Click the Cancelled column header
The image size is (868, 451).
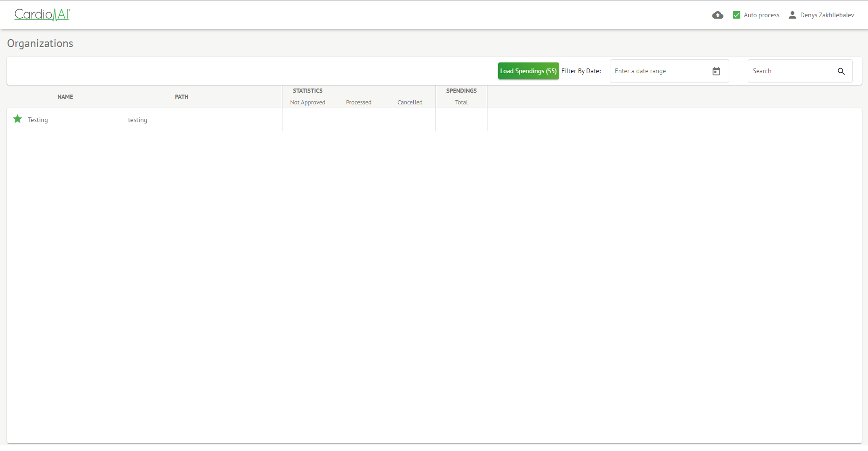[x=410, y=102]
